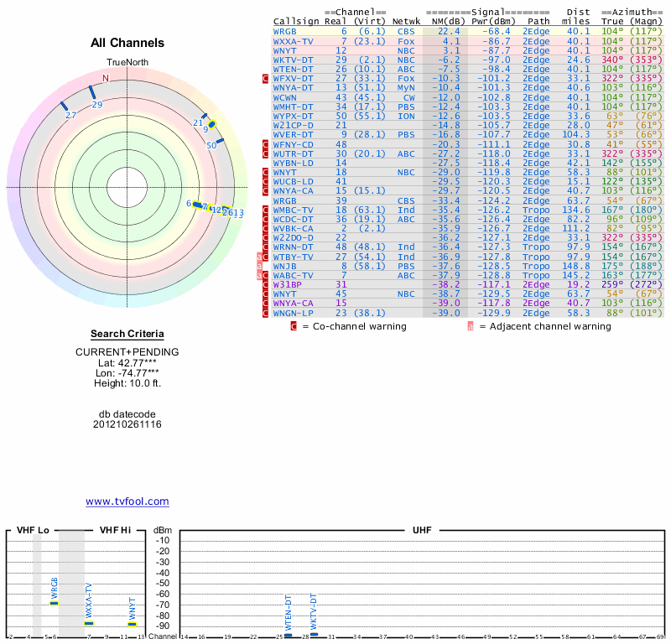Screen dimensions: 671x644
Task: Click the WKTV-DT signal bar in UHF chart
Action: tap(314, 634)
